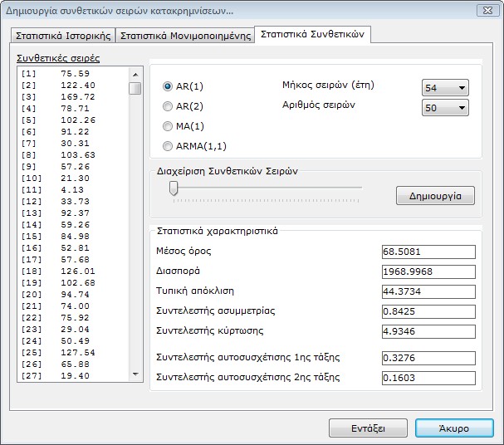This screenshot has width=504, height=445.
Task: Cancel with the Άκυρο button
Action: pyautogui.click(x=453, y=428)
